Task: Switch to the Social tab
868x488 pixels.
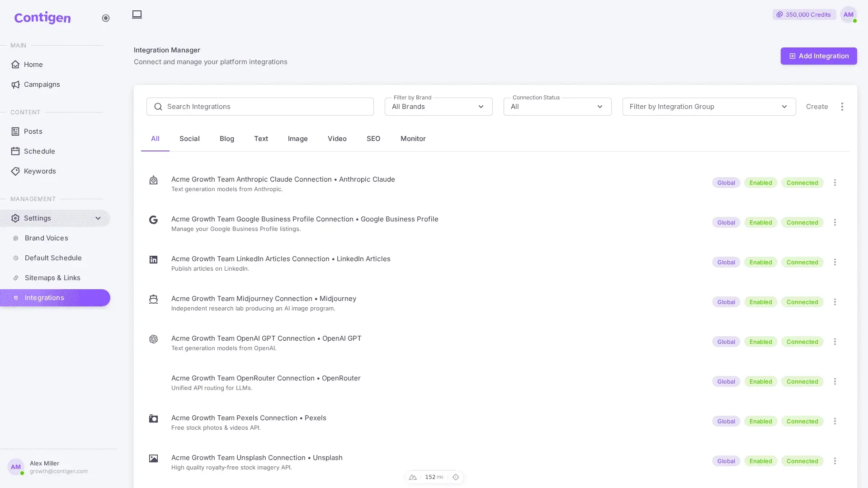Action: pos(189,139)
